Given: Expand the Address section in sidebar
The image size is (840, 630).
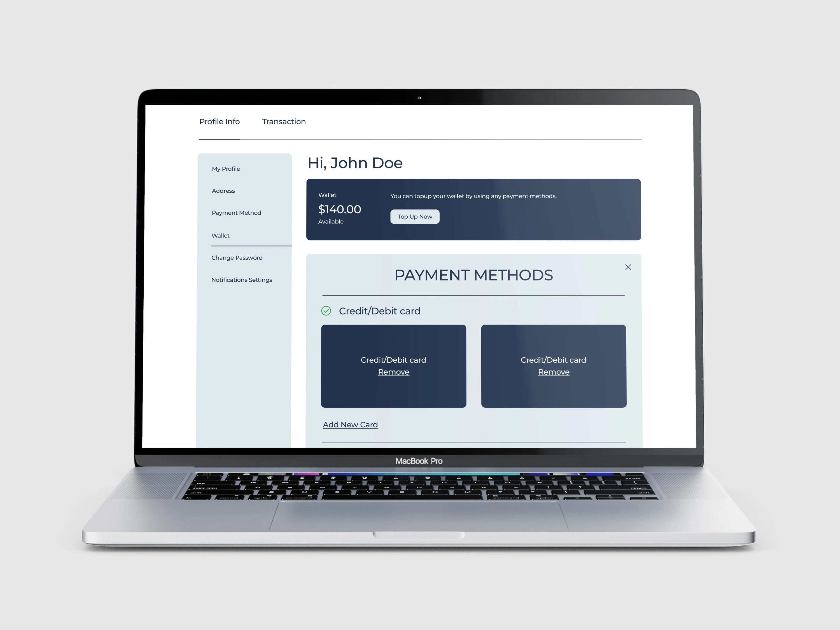Looking at the screenshot, I should [x=223, y=191].
